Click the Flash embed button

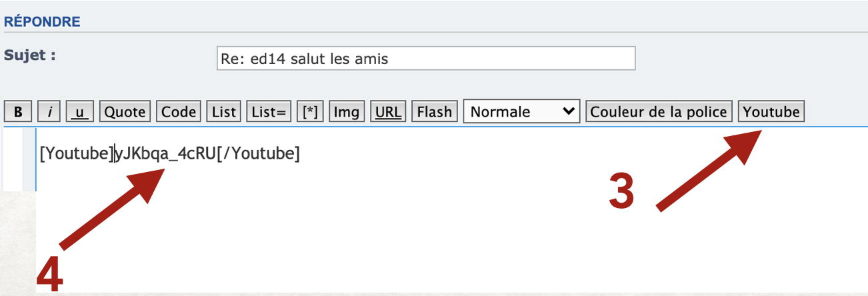click(x=434, y=112)
